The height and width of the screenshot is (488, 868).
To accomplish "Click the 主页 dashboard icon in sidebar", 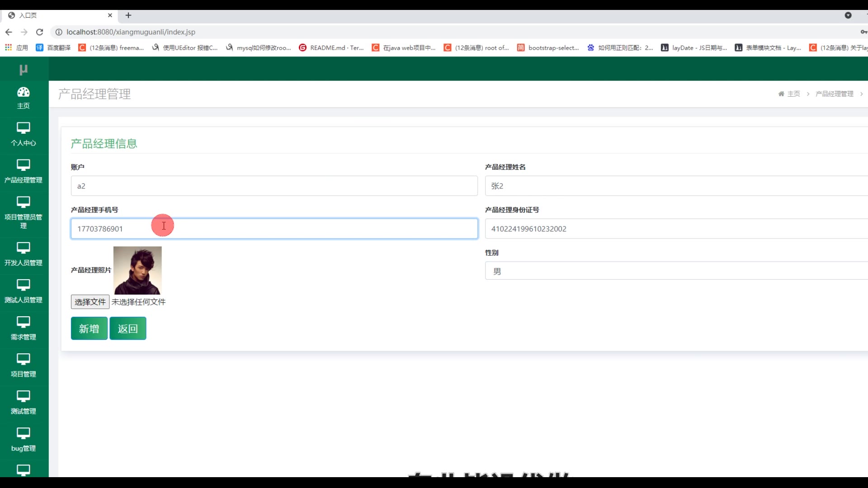I will [23, 92].
